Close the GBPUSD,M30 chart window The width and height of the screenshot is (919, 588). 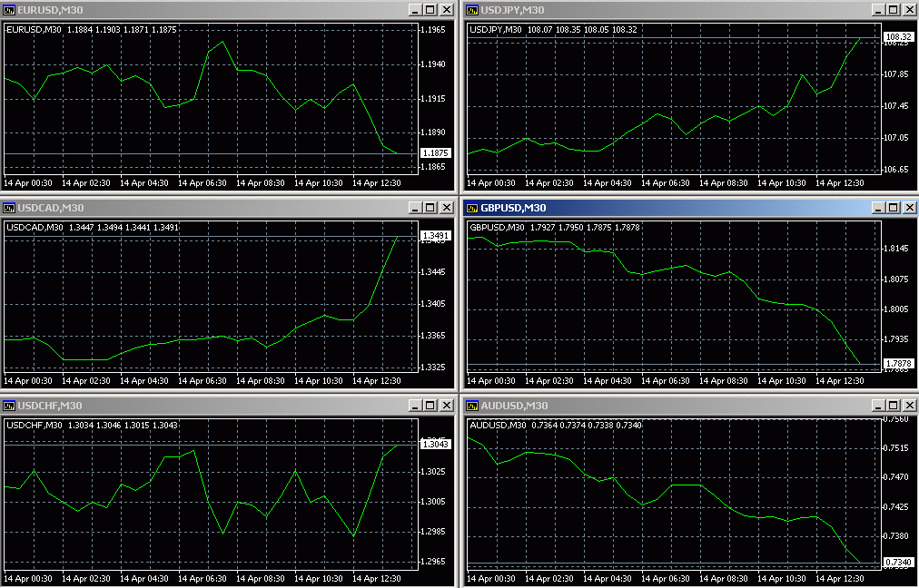coord(910,208)
